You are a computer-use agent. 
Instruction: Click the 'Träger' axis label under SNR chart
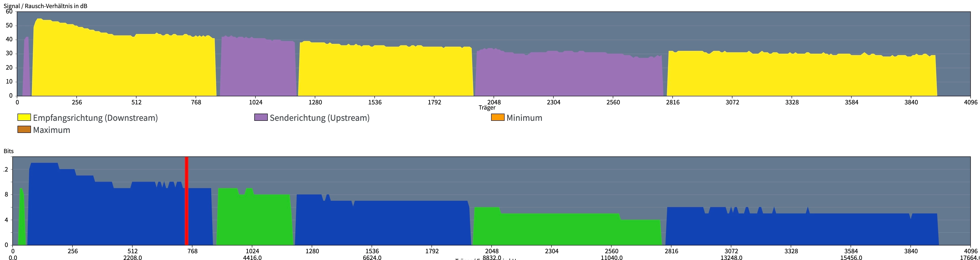487,107
